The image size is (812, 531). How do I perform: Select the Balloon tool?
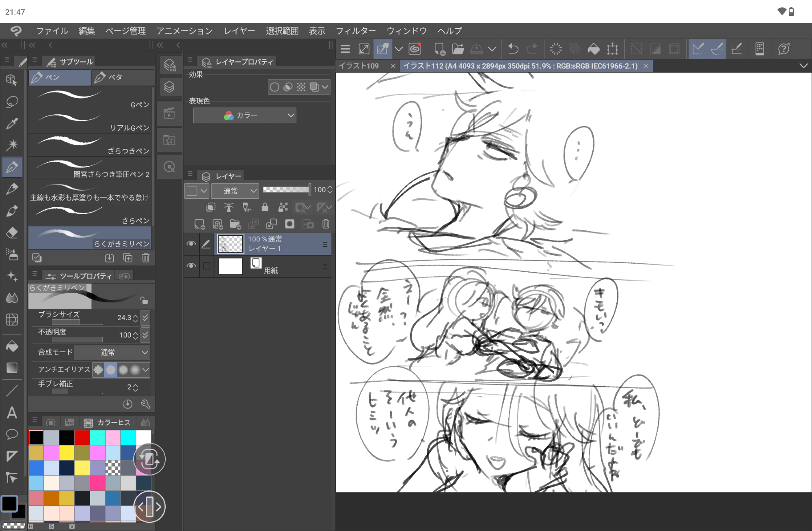12,434
